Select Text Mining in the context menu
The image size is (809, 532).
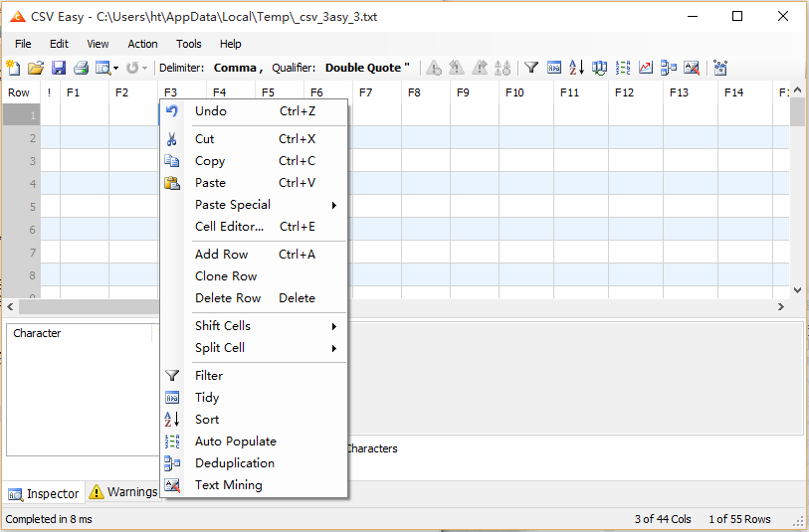tap(229, 485)
